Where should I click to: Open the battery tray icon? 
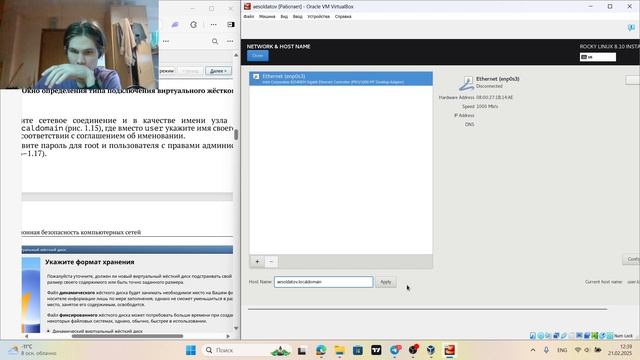coord(598,350)
